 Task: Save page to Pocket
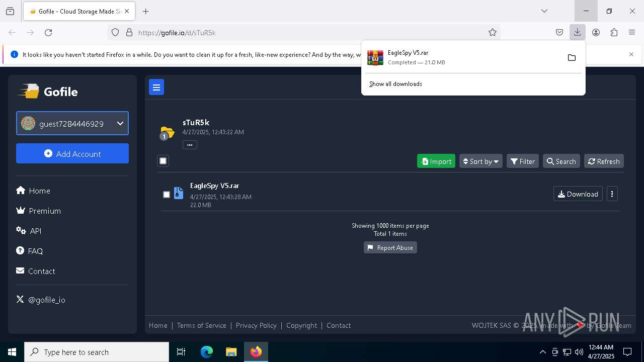click(x=559, y=32)
